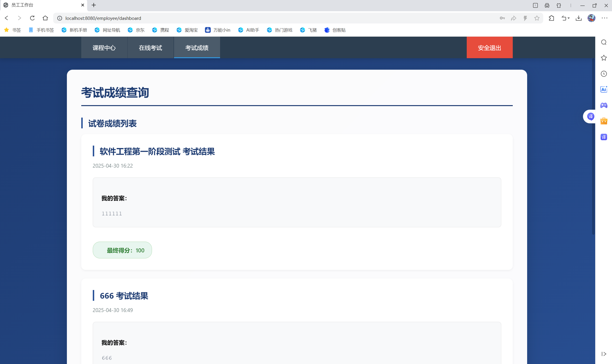Click the floating translate bubble
This screenshot has height=364, width=612.
[x=590, y=117]
